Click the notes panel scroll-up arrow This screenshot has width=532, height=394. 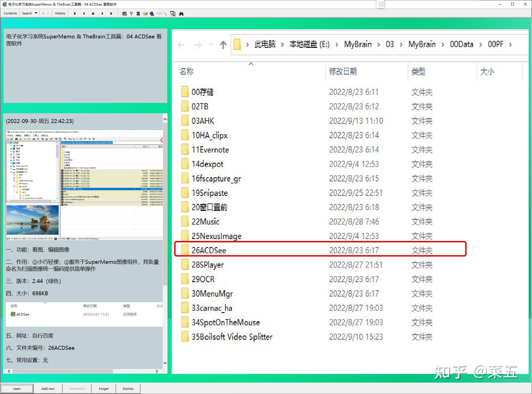(165, 119)
